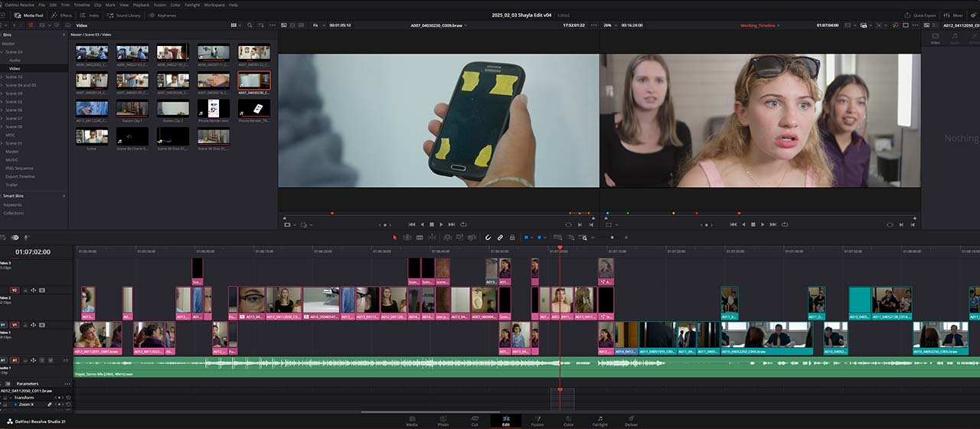
Task: Open the Mixer panel
Action: tap(954, 15)
